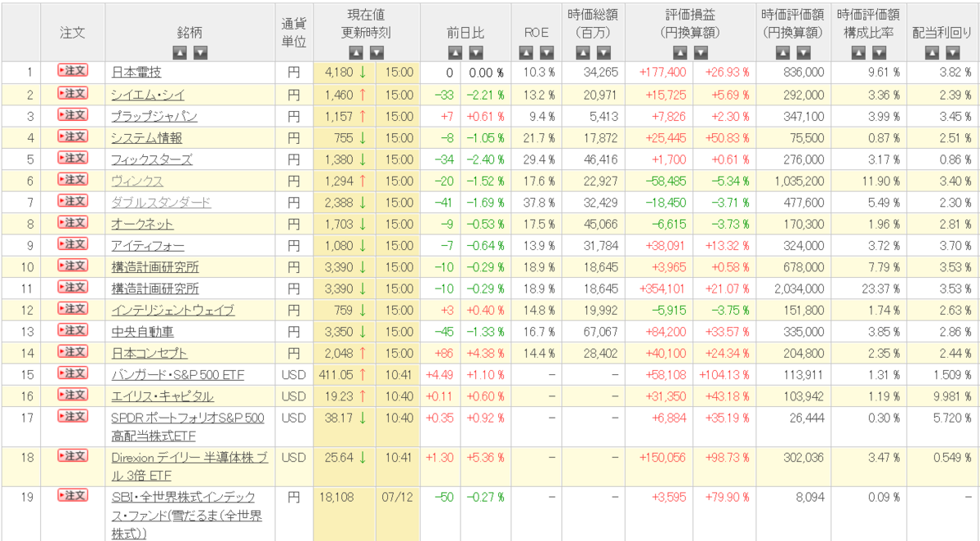The width and height of the screenshot is (980, 541).
Task: Sort 配当利回り column descending
Action: click(953, 53)
